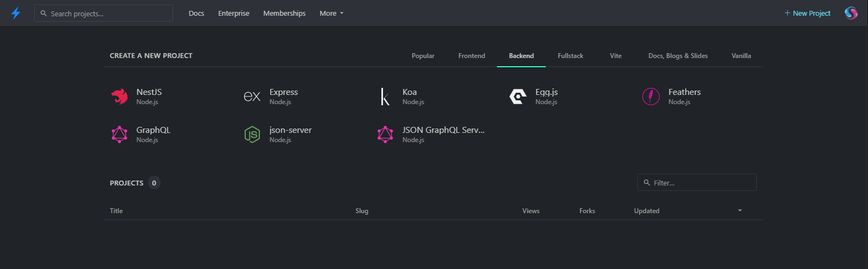Open the user avatar in top right
868x269 pixels.
coord(851,13)
